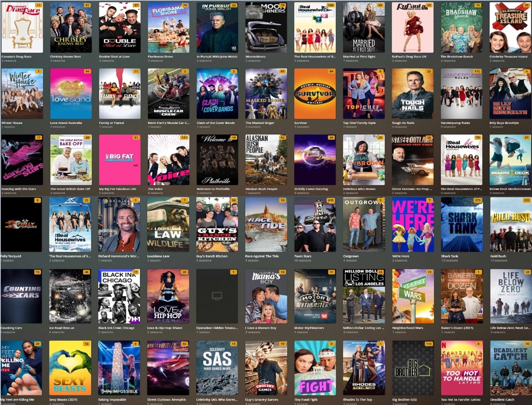Open the We're Here poster
Viewport: 532px width, 405px height.
[x=413, y=224]
